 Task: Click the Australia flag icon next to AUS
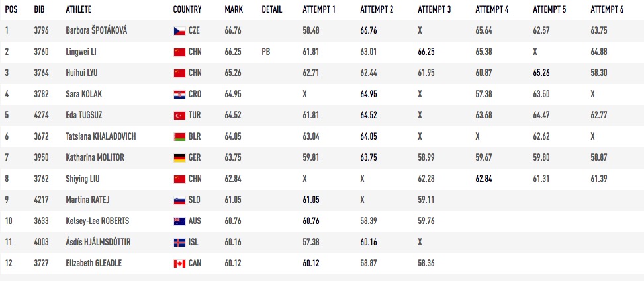[179, 221]
